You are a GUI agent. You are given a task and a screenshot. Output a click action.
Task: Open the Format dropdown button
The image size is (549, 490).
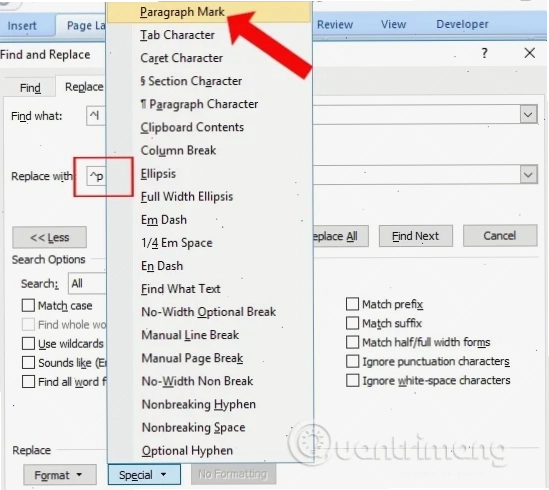(60, 475)
